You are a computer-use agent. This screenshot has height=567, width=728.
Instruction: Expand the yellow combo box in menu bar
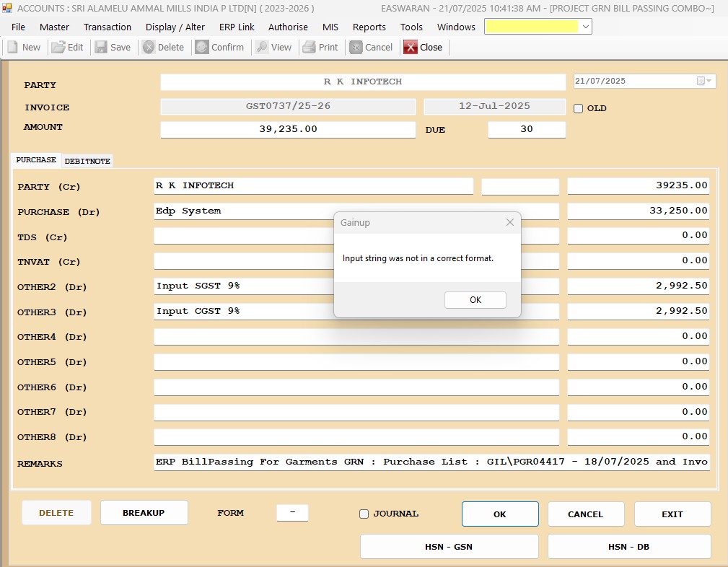coord(585,27)
